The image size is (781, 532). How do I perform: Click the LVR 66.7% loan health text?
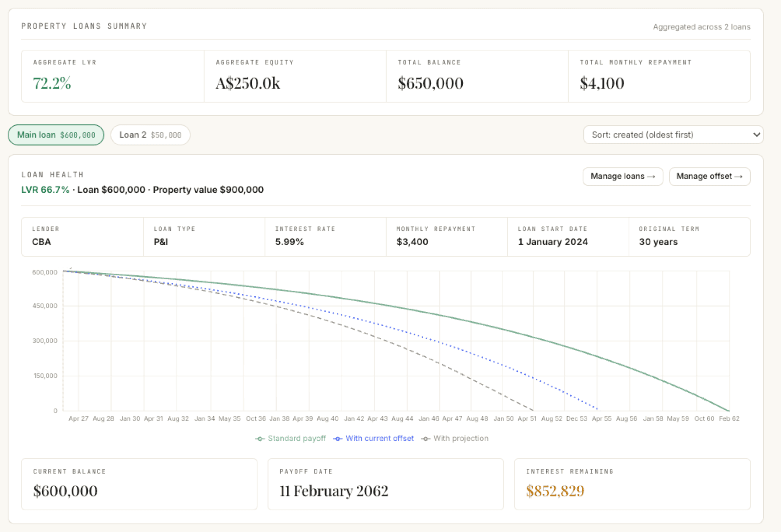45,189
